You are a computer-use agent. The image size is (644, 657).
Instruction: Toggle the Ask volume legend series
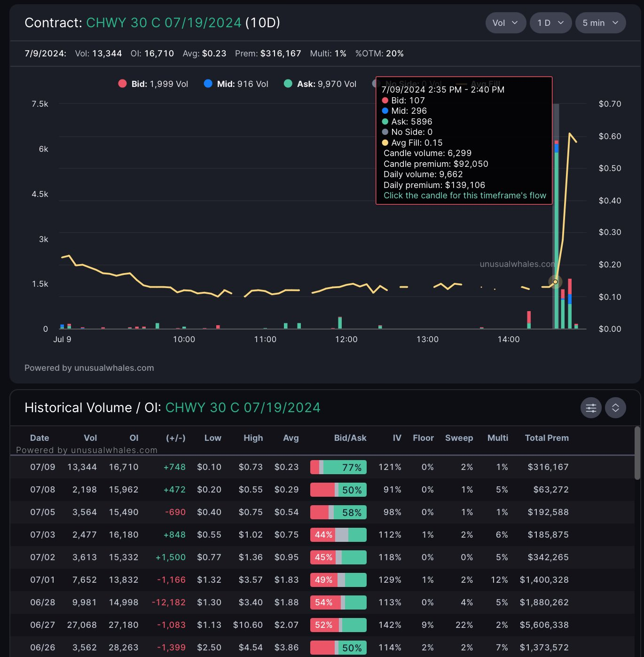pos(320,84)
